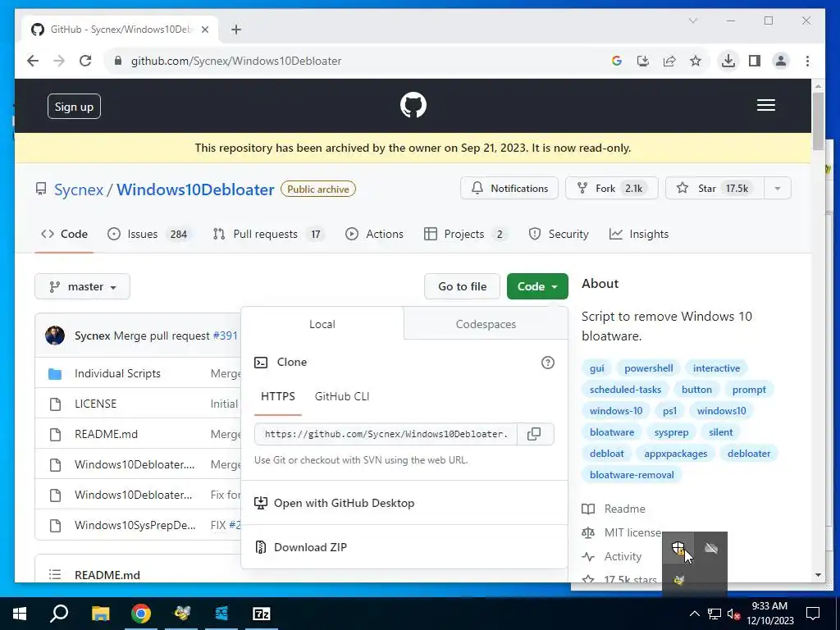Star the repository
The width and height of the screenshot is (840, 630).
pyautogui.click(x=714, y=189)
